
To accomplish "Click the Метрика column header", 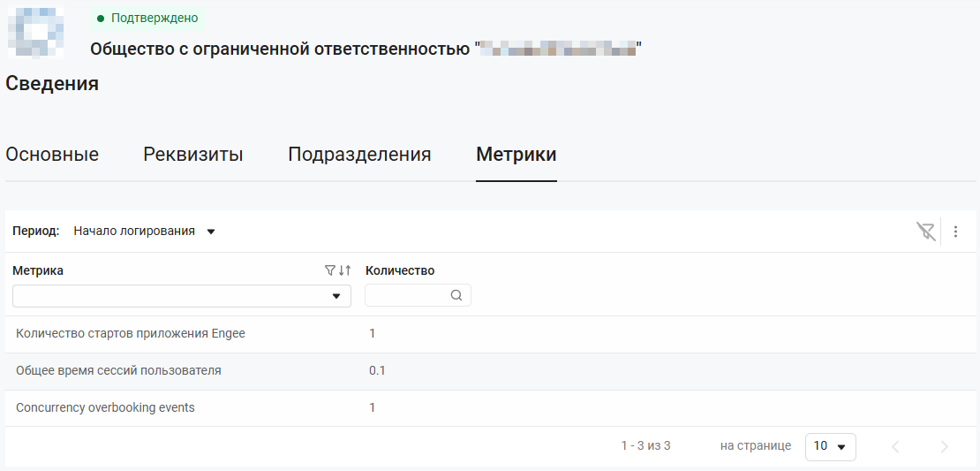I will click(38, 270).
